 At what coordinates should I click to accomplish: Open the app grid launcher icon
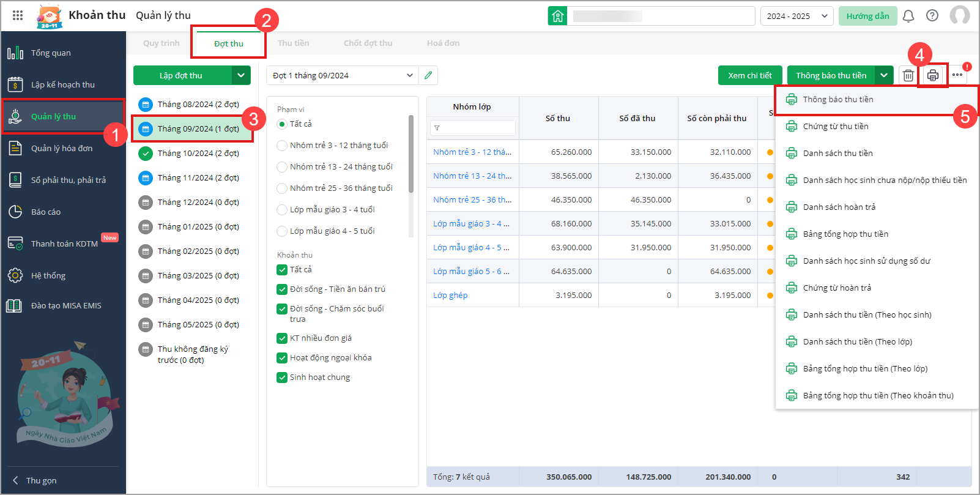pos(18,15)
